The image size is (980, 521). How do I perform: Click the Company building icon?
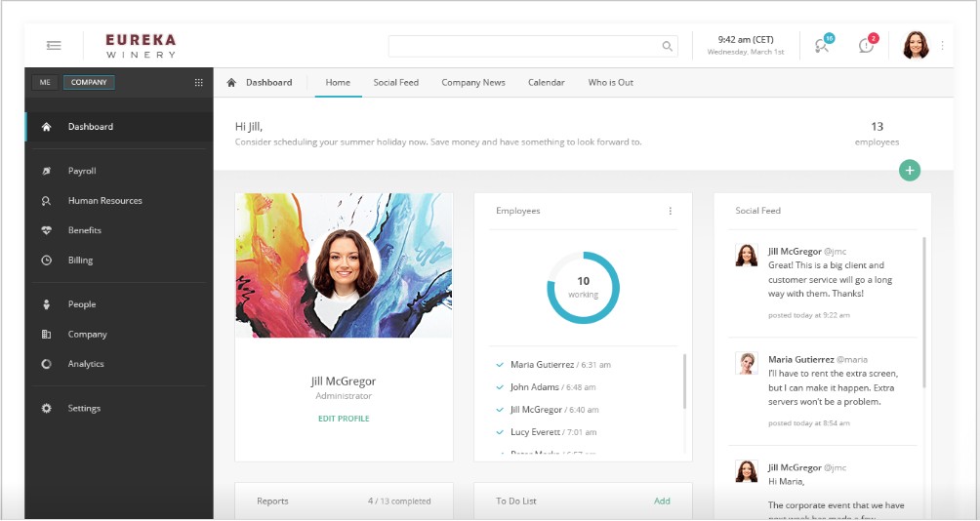(x=46, y=335)
